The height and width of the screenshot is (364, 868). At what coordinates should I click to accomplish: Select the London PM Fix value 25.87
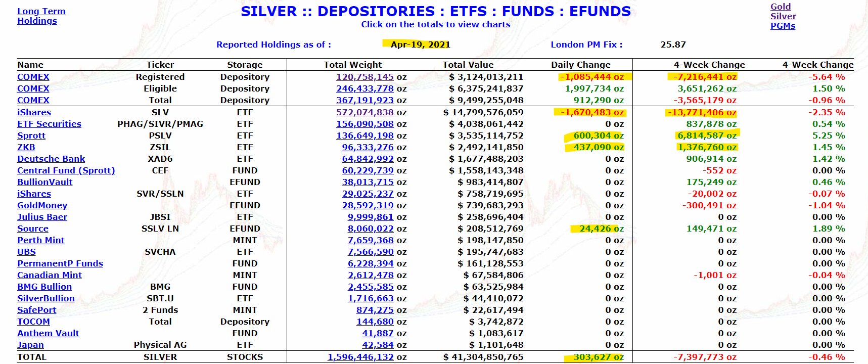(x=673, y=44)
